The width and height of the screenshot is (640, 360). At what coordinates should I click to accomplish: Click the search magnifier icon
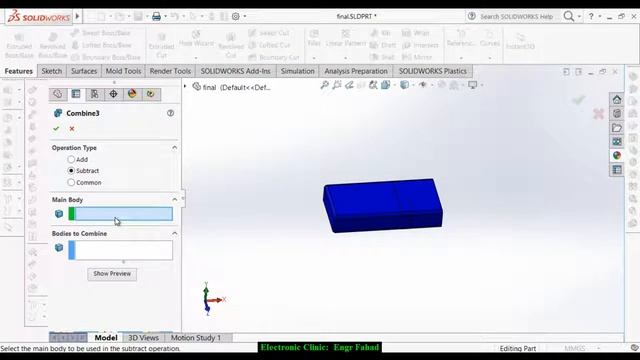pos(569,16)
